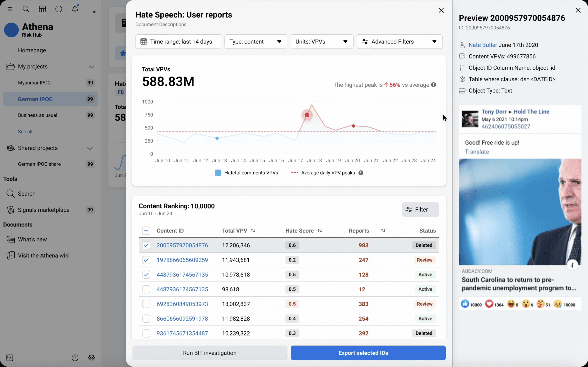Screen dimensions: 588x367
Task: Check the box for content 6928360849053973
Action: pyautogui.click(x=146, y=304)
